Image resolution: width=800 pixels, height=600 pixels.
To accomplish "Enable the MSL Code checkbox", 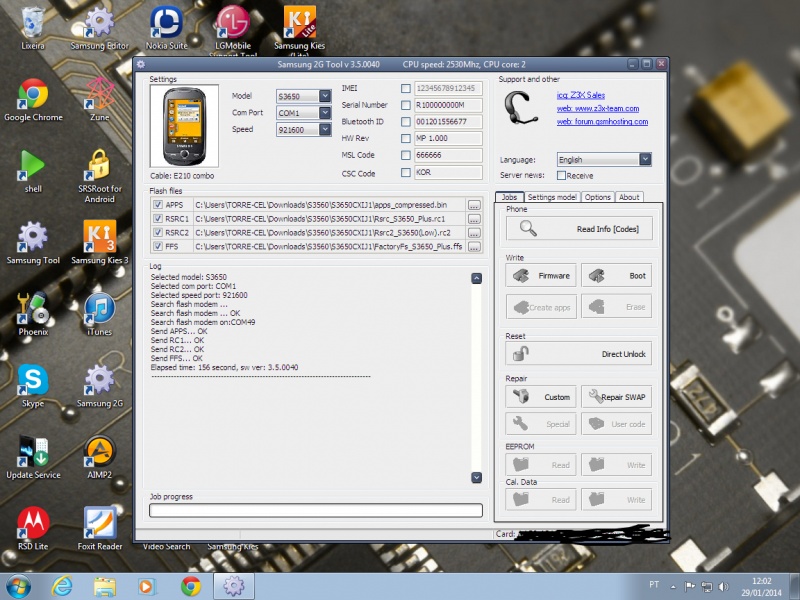I will [x=406, y=155].
